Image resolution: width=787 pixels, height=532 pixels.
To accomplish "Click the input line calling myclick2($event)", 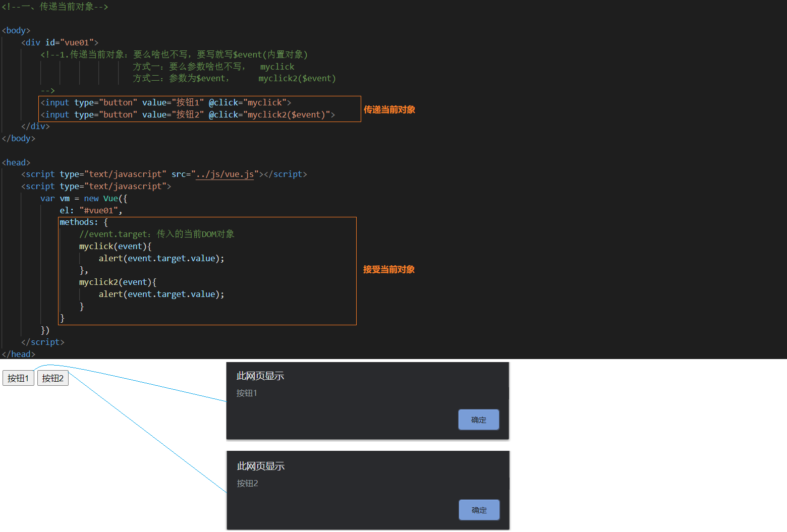I will click(x=188, y=115).
